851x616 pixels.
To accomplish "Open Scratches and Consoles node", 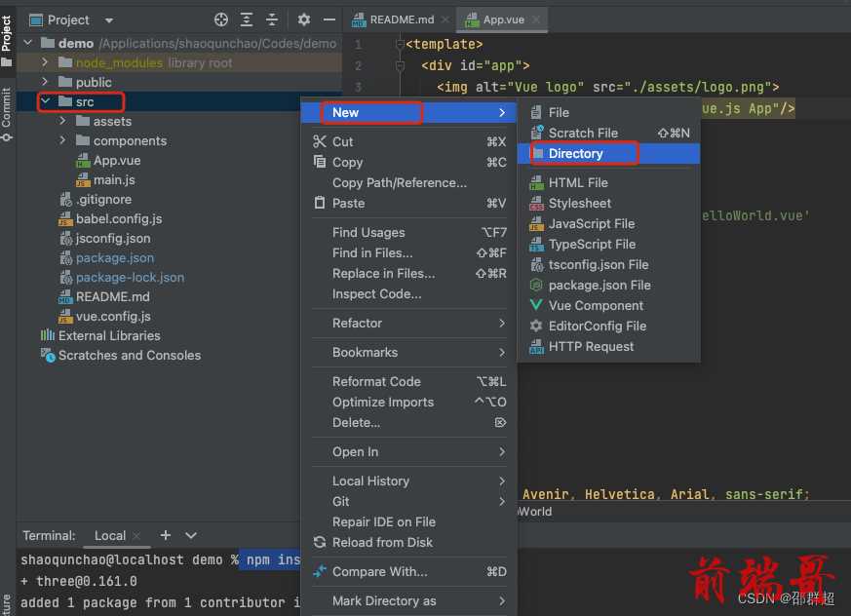I will [121, 356].
